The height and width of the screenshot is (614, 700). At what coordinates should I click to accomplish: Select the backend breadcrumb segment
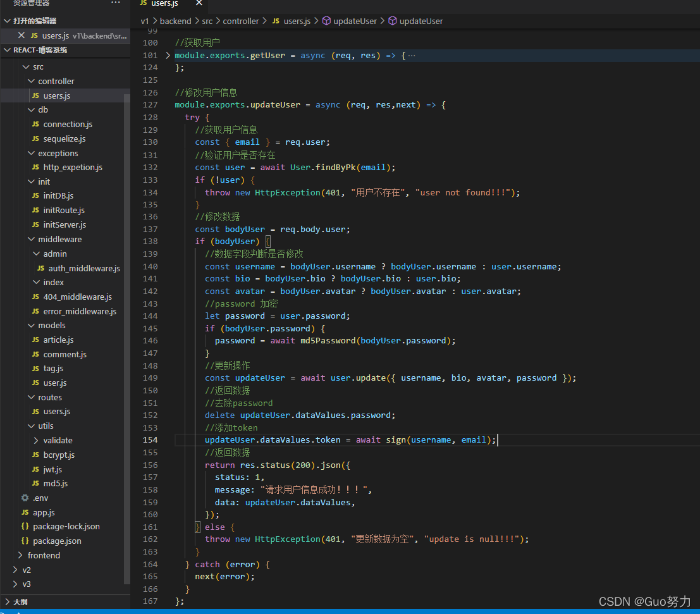pos(175,21)
